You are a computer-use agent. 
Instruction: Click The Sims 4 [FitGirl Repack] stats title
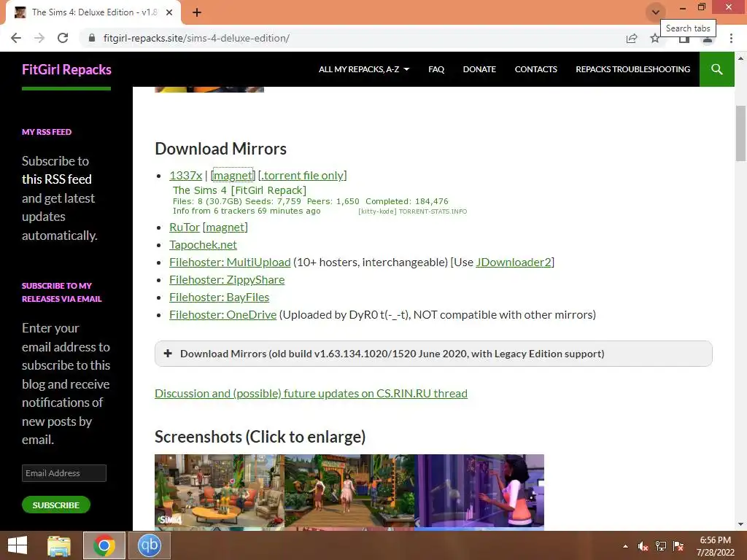239,190
